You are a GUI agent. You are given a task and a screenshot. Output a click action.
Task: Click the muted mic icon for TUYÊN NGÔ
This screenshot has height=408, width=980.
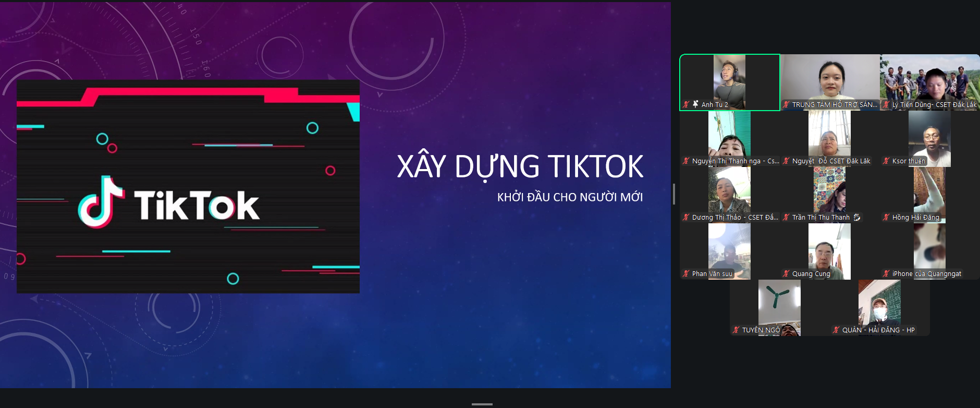point(736,330)
